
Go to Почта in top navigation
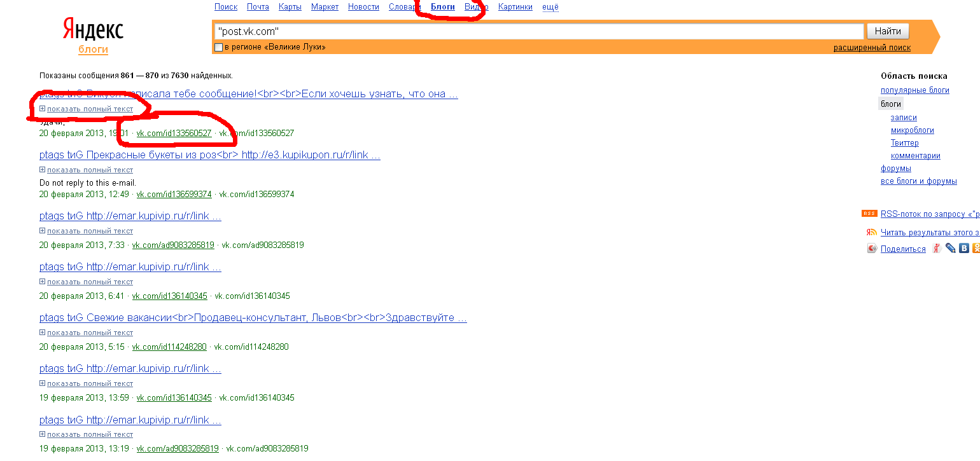258,7
